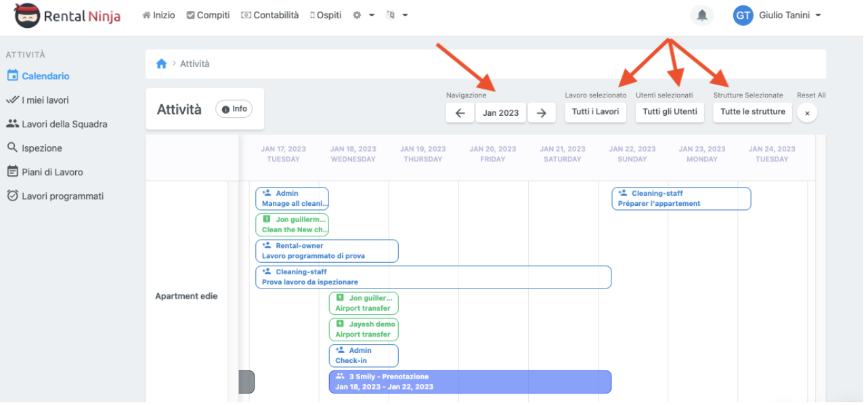Open the Tutti gli Utenti filter
The width and height of the screenshot is (868, 405).
tap(670, 112)
